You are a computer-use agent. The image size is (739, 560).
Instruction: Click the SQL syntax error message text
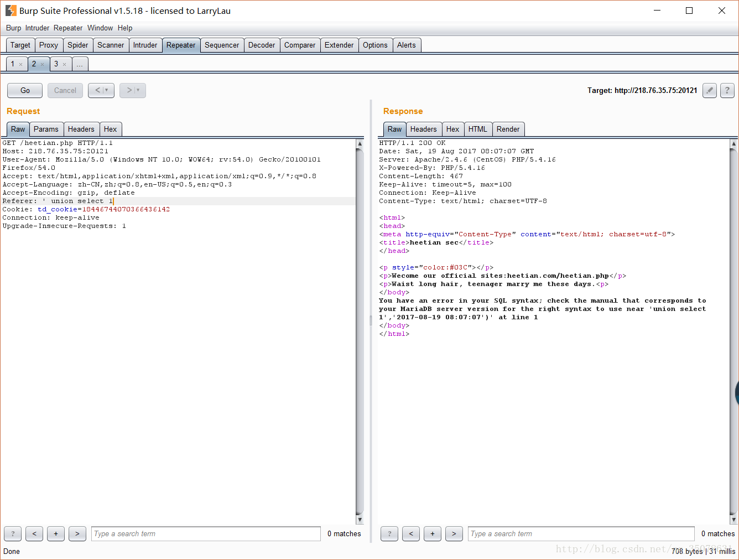[542, 309]
